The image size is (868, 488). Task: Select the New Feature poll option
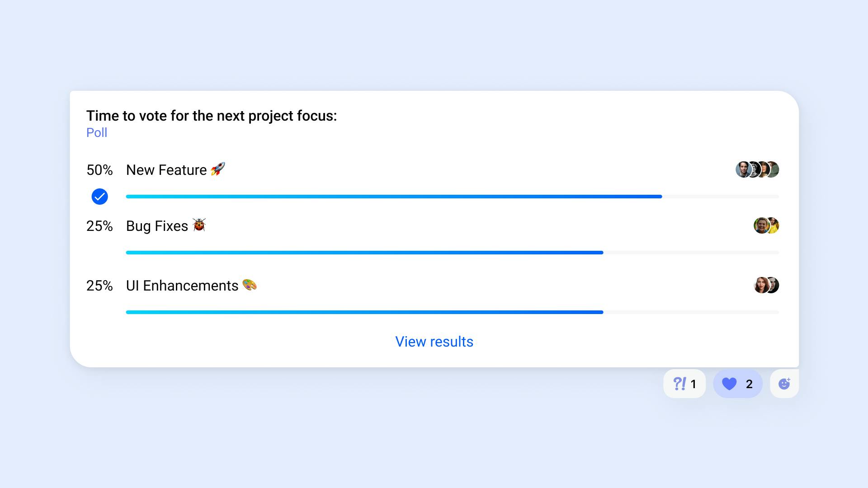pos(166,170)
